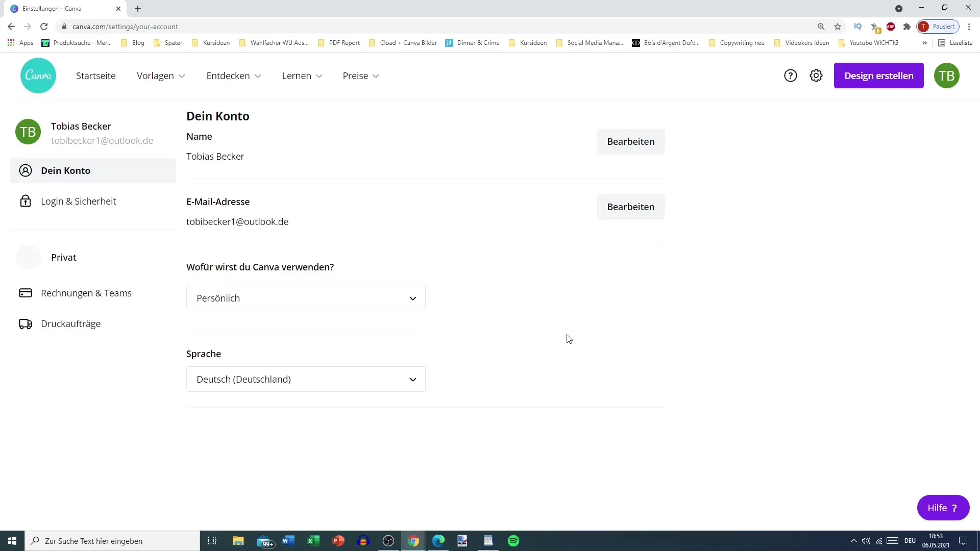Click the Druckaufträge truck icon
980x551 pixels.
pos(26,324)
